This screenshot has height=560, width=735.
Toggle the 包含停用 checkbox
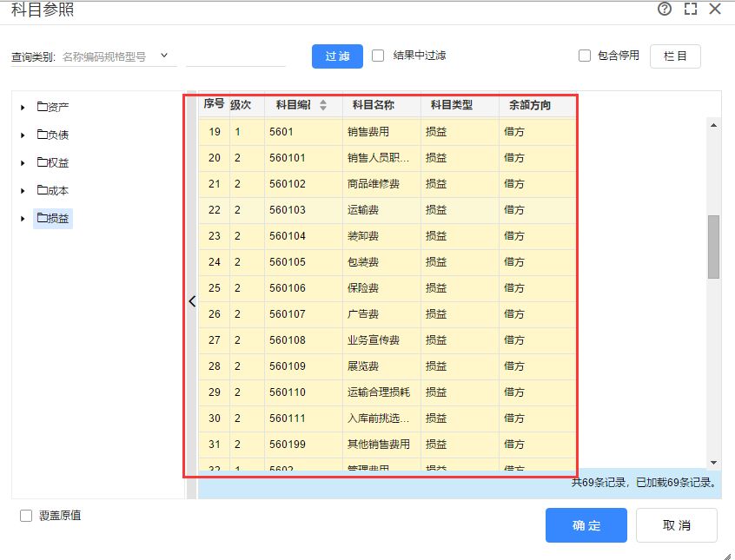[x=585, y=56]
